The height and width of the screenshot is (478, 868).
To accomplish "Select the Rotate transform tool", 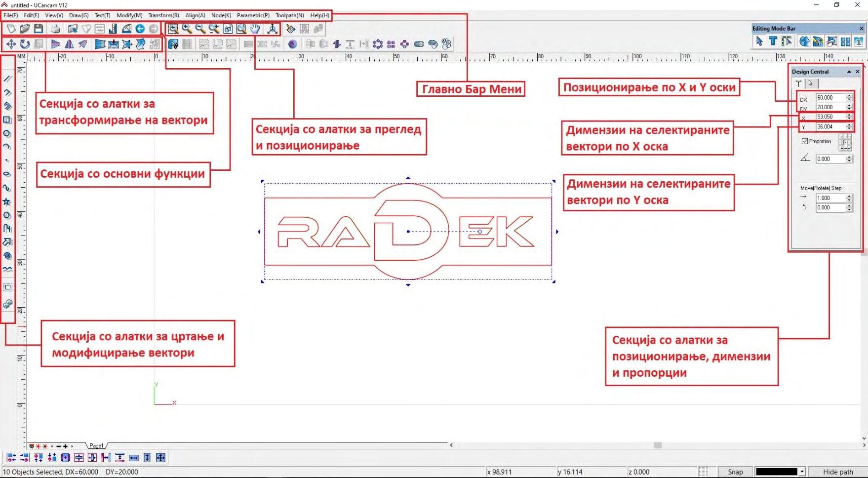I will (x=25, y=44).
